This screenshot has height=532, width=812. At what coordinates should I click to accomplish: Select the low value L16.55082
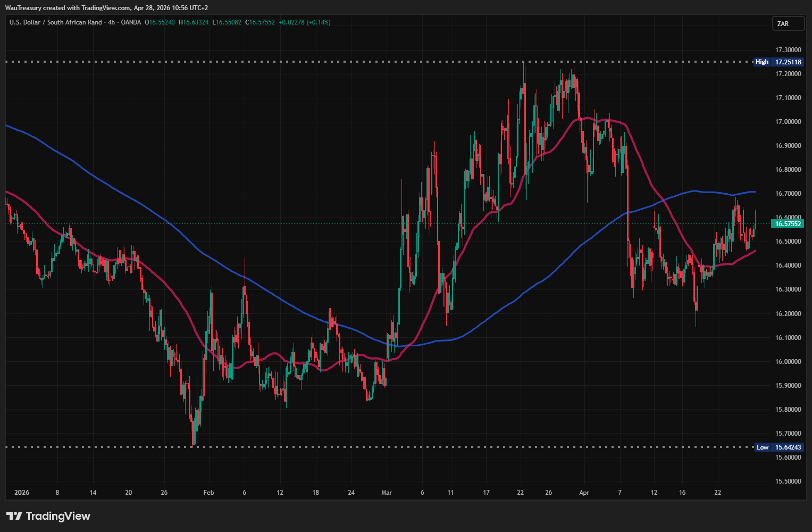(x=227, y=22)
